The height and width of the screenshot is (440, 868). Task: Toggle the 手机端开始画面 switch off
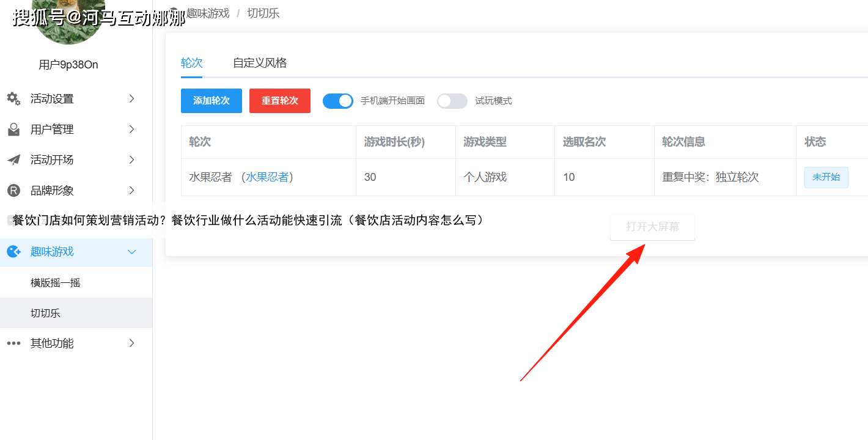coord(337,101)
